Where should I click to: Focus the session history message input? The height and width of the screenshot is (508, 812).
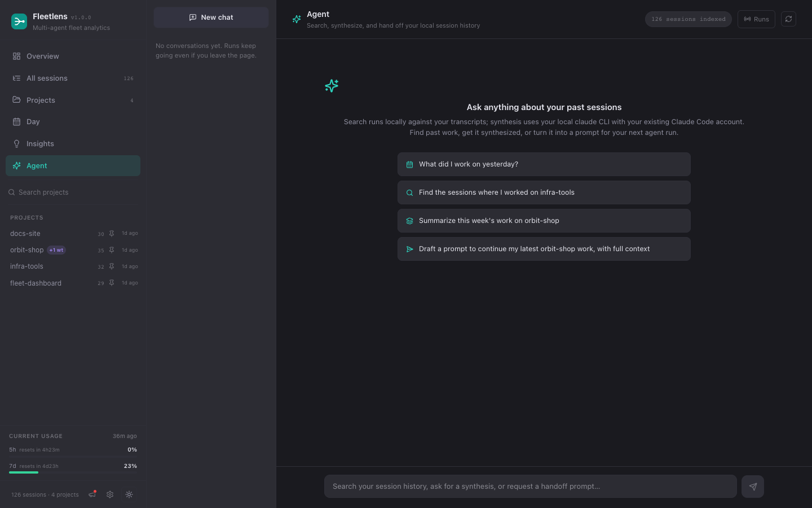click(x=531, y=487)
